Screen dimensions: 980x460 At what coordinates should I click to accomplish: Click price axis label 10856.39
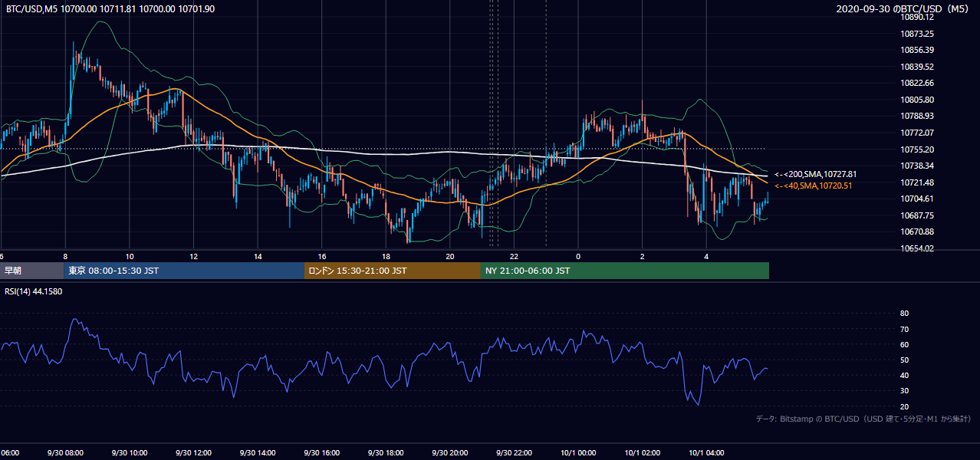point(917,50)
